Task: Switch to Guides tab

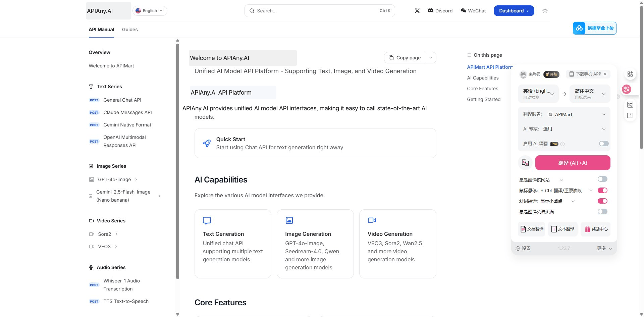Action: click(x=130, y=30)
